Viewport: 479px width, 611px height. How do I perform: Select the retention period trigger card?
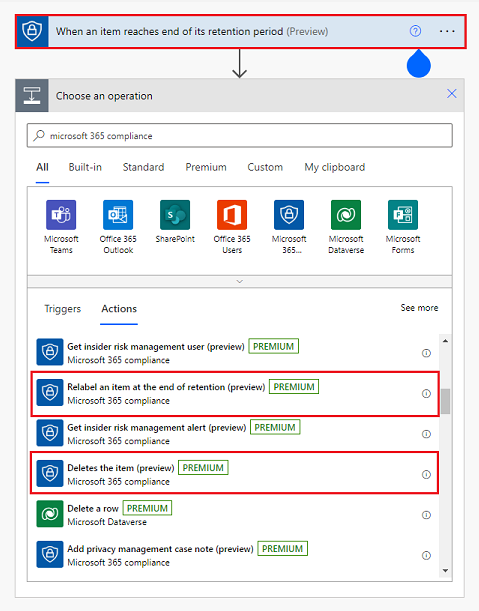[240, 32]
